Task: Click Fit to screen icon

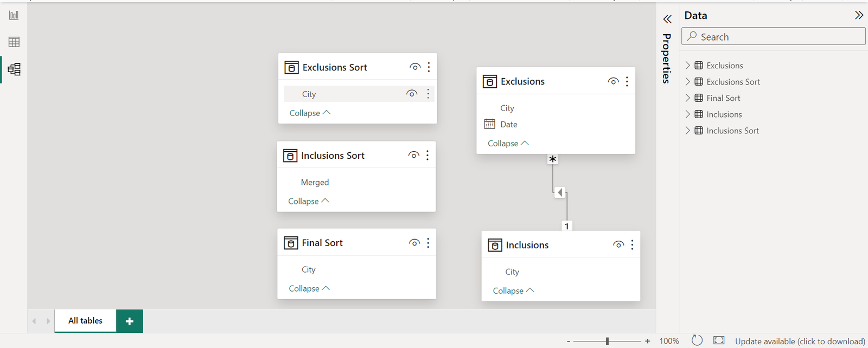Action: (719, 340)
